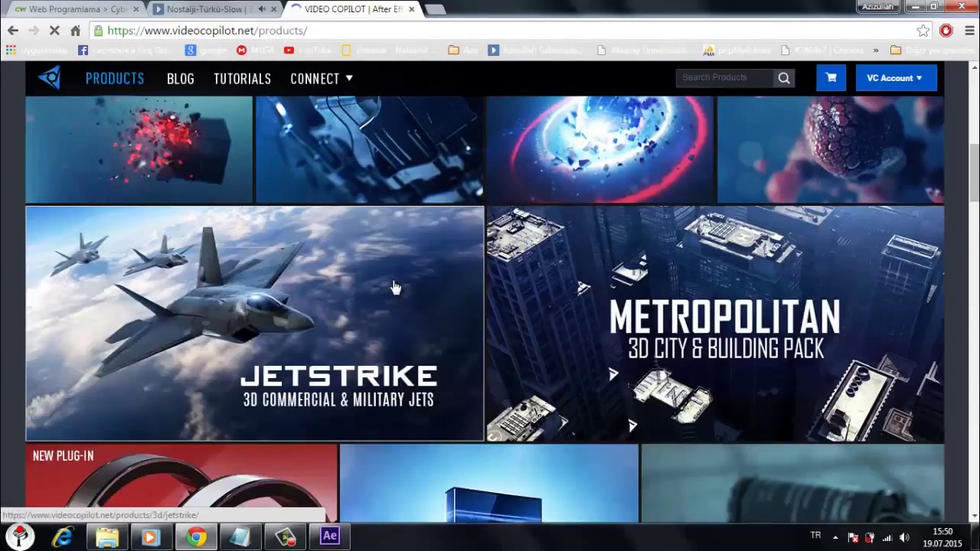Mute the Nostalji-Türkü-Slow tab audio
980x551 pixels.
[262, 9]
